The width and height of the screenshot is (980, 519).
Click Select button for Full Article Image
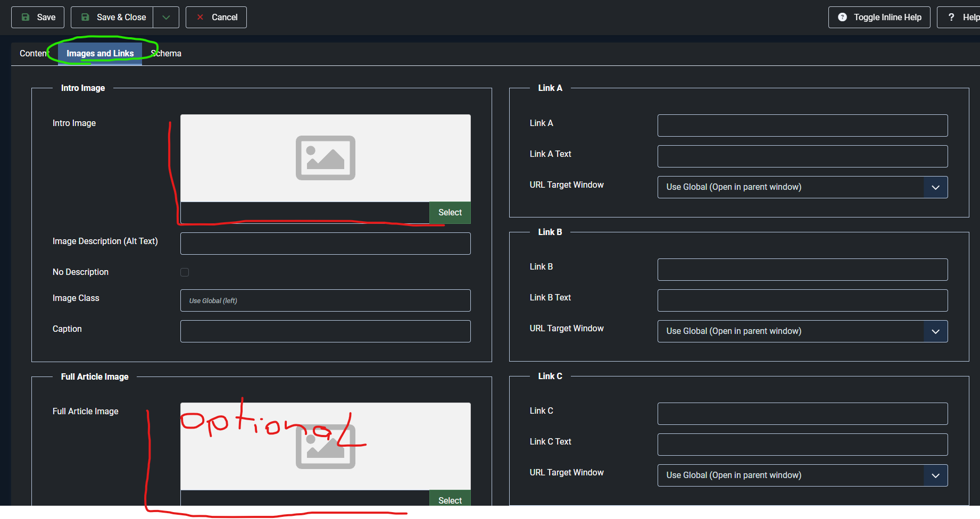coord(450,499)
